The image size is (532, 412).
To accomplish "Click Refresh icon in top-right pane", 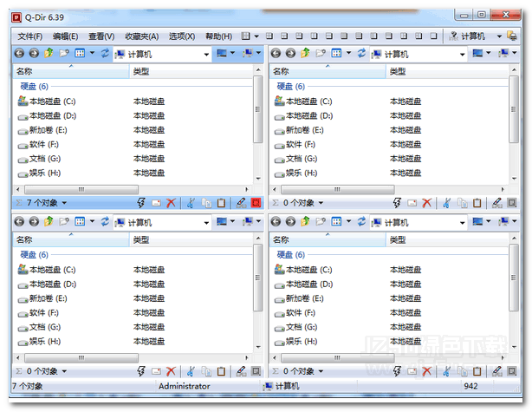I will click(361, 53).
